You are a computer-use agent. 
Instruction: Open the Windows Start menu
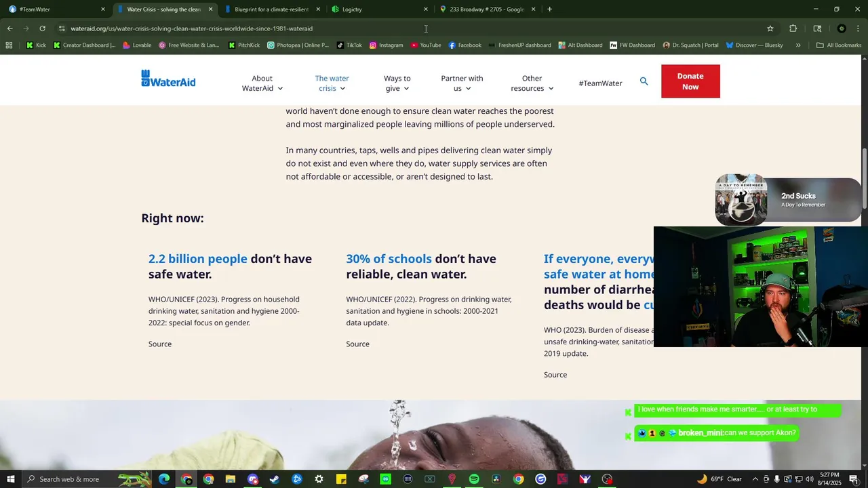10,479
